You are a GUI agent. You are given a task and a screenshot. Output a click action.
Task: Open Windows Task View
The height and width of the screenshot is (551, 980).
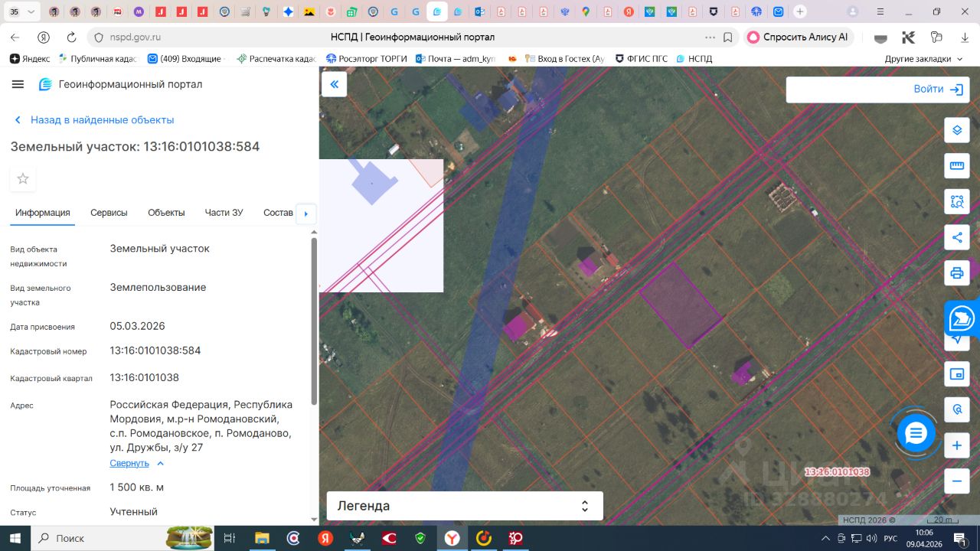click(x=229, y=538)
